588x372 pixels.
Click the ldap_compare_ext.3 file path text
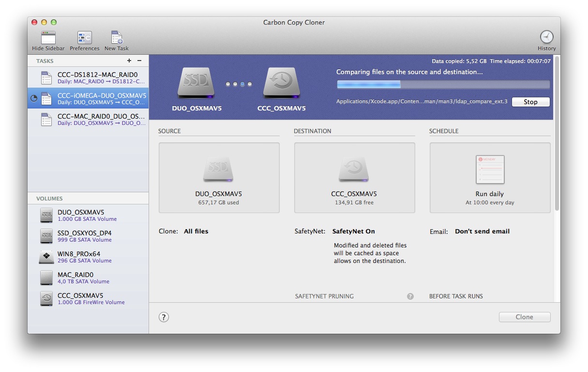(x=422, y=102)
